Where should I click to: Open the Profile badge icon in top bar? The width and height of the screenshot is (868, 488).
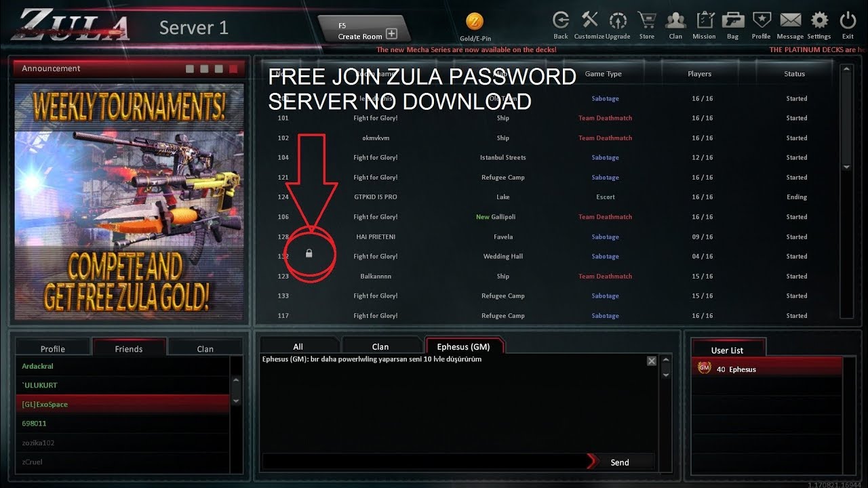pyautogui.click(x=762, y=21)
